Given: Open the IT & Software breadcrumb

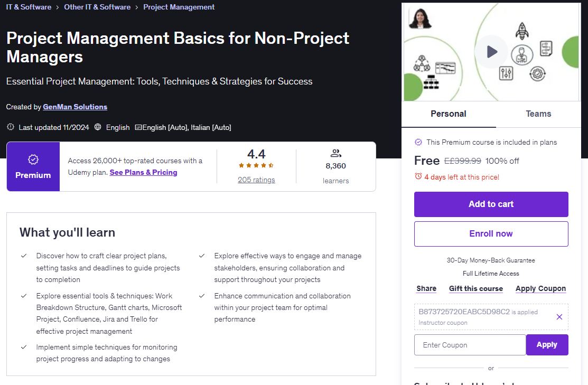Looking at the screenshot, I should tap(29, 7).
